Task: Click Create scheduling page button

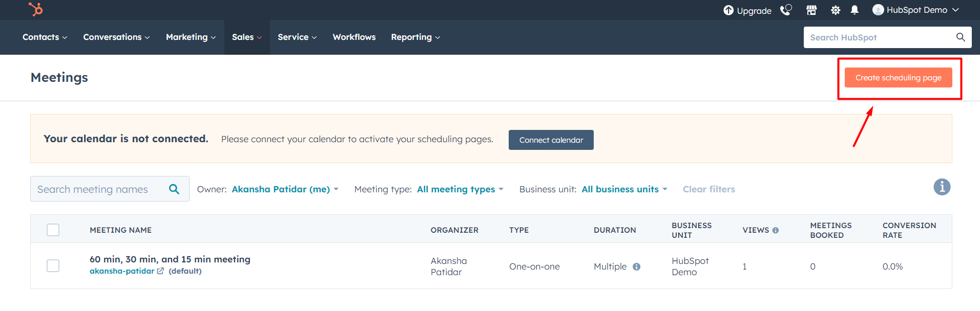Action: 898,78
